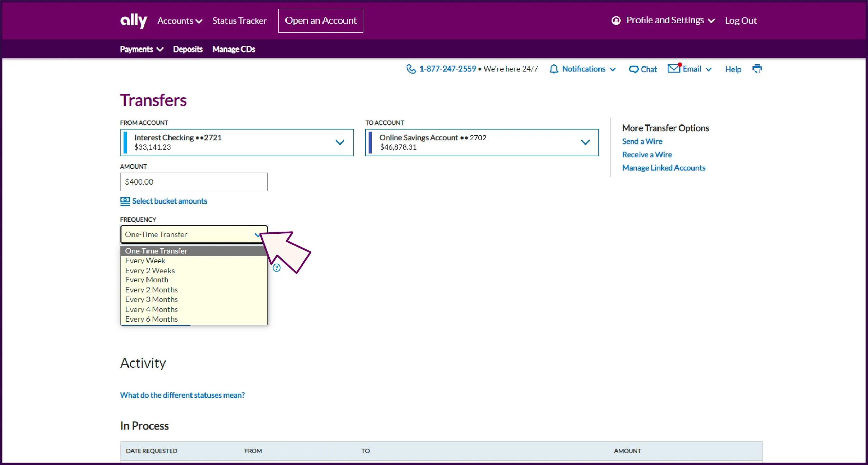868x465 pixels.
Task: Open the Email envelope icon
Action: pos(674,68)
